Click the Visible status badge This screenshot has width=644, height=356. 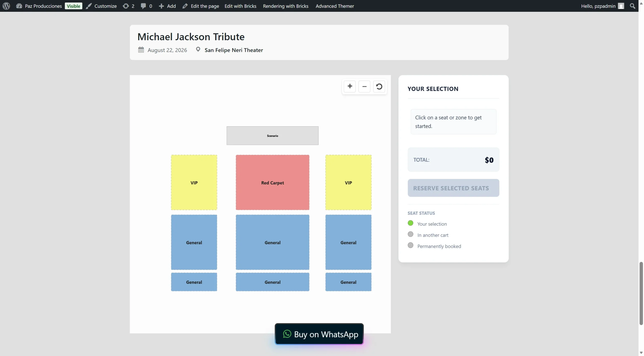point(73,6)
